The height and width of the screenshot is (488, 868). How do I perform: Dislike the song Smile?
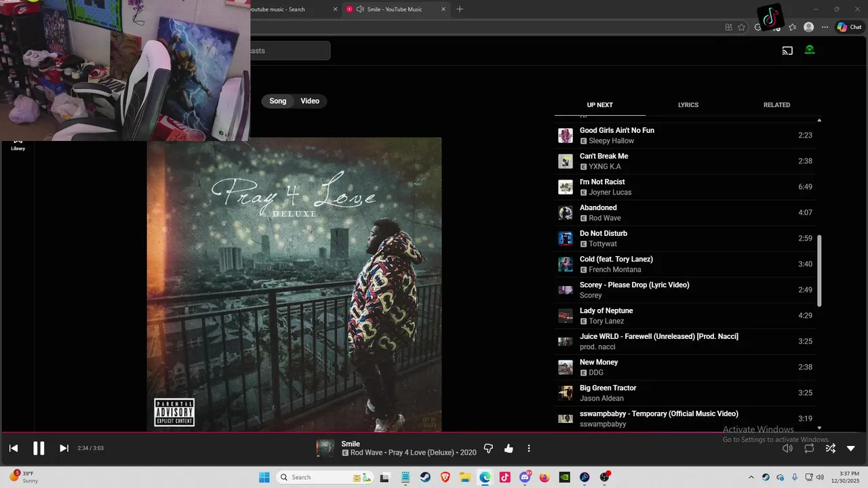click(x=488, y=448)
